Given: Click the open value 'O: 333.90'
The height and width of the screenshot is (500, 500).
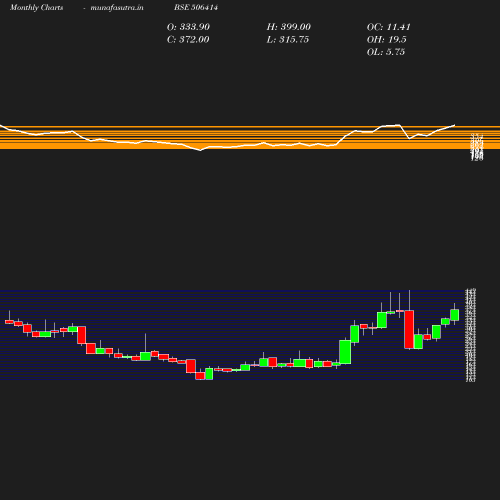Looking at the screenshot, I should (188, 27).
